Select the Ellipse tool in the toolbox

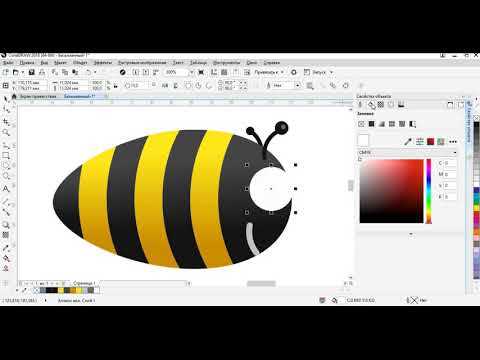pos(6,166)
